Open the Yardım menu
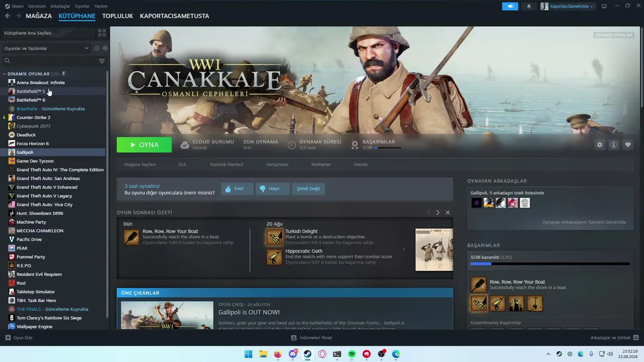This screenshot has height=362, width=644. point(101,6)
